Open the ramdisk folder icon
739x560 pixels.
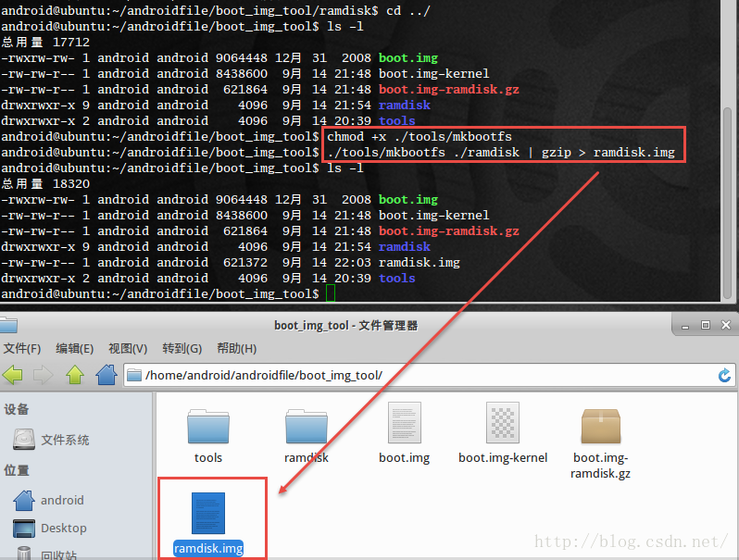coord(307,426)
